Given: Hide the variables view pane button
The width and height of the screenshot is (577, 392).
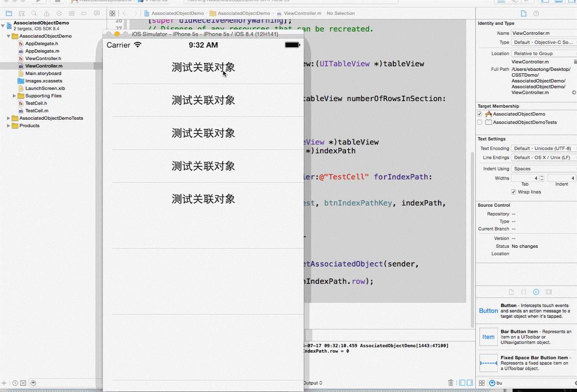Looking at the screenshot, I should tap(462, 382).
